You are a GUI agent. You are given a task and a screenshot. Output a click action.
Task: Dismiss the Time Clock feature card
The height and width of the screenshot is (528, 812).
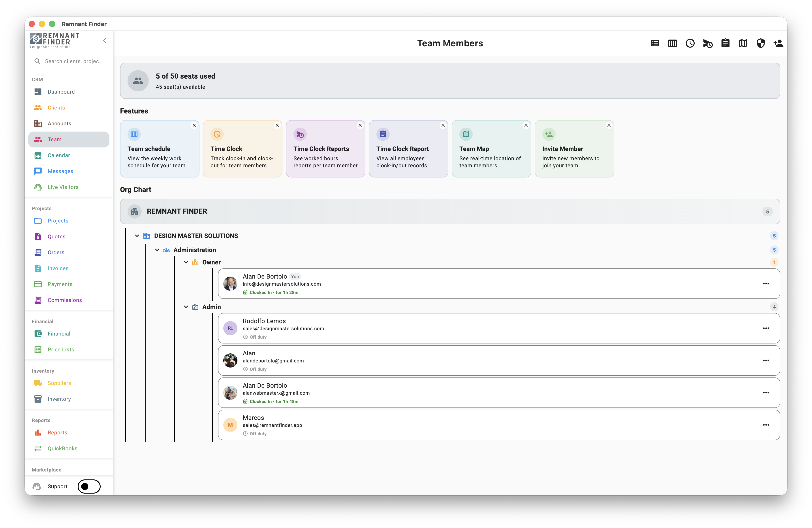[x=277, y=125]
